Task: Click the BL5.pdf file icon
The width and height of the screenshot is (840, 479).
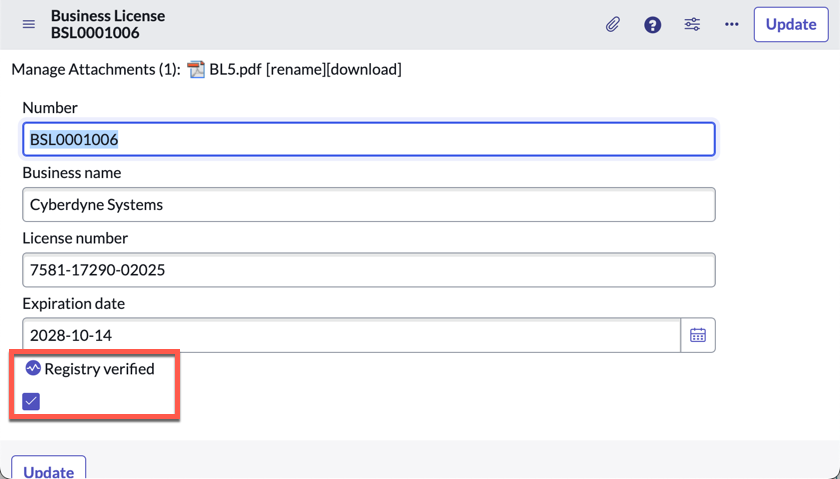Action: (196, 70)
